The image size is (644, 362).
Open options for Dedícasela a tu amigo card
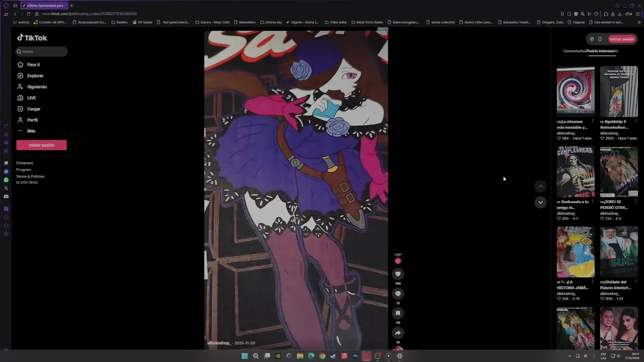[x=592, y=202]
